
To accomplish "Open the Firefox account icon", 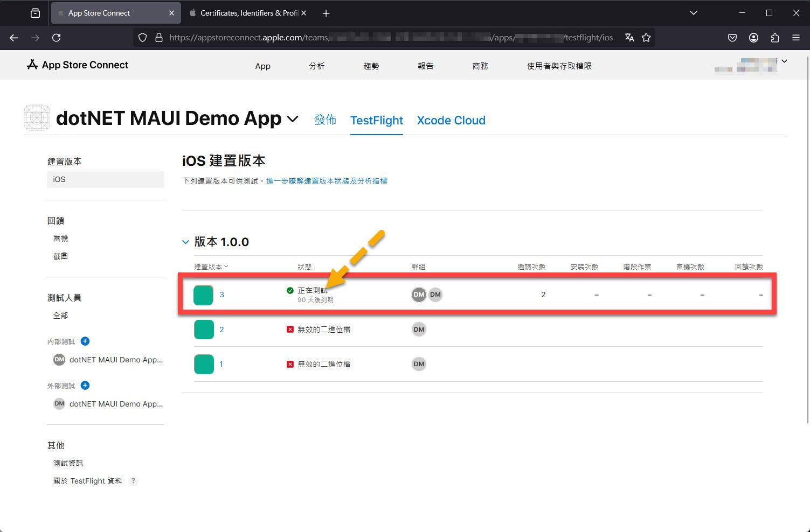I will pos(753,38).
